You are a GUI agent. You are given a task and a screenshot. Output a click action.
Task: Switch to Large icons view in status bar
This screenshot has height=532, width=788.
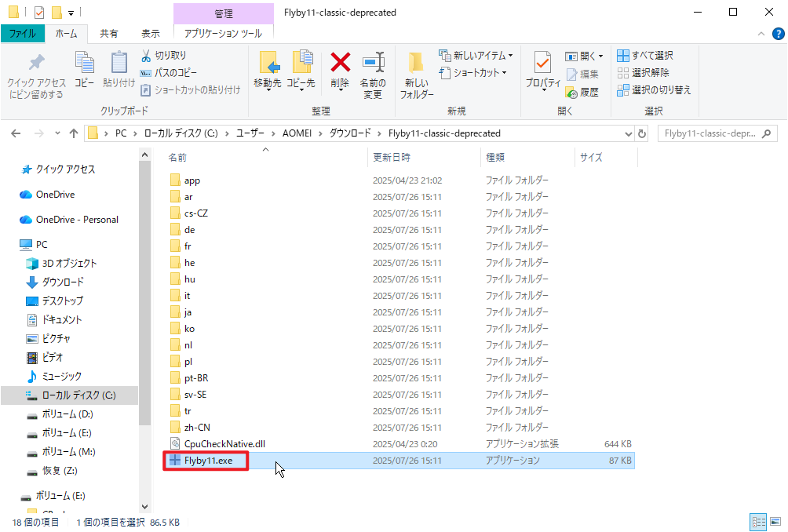click(x=775, y=522)
